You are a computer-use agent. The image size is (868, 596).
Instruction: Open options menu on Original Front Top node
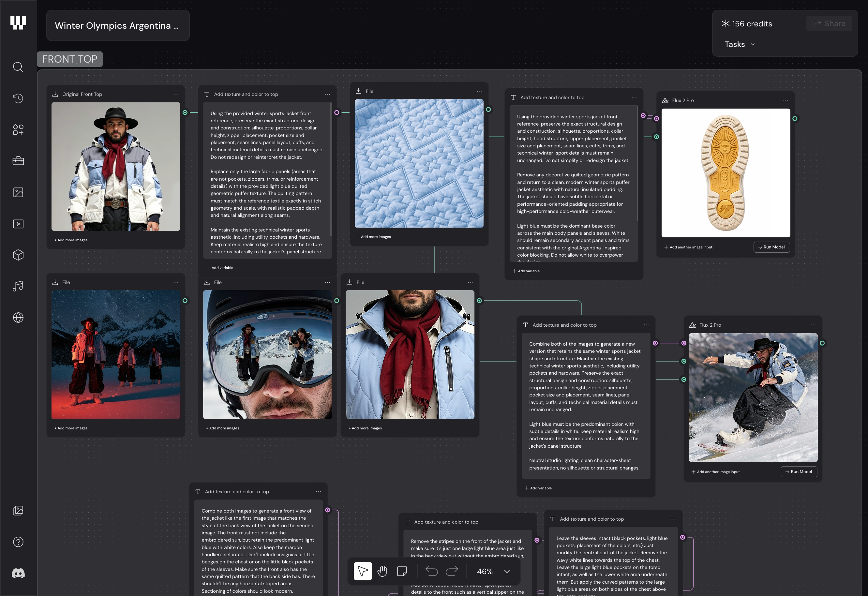click(176, 94)
